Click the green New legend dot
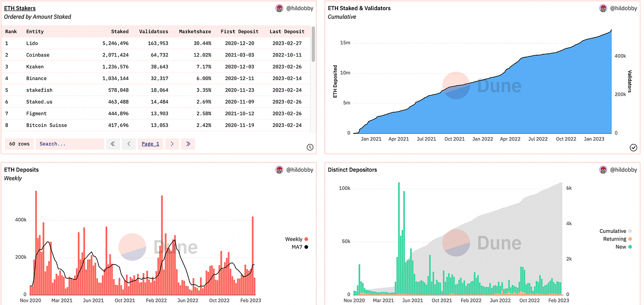The height and width of the screenshot is (305, 644). [x=630, y=247]
